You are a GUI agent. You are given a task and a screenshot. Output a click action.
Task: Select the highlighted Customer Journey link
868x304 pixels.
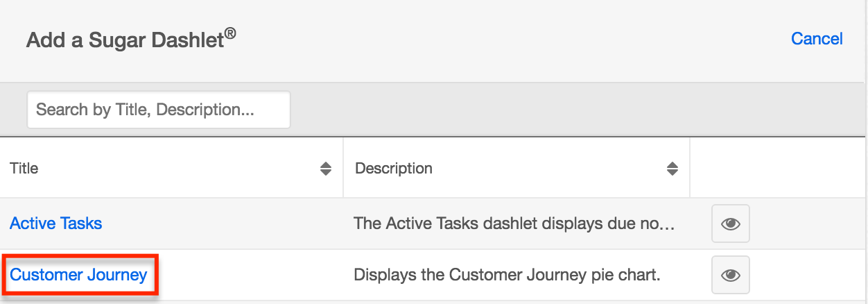78,275
